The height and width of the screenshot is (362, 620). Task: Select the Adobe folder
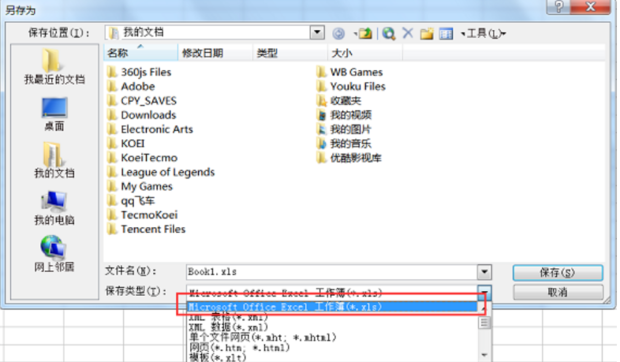pos(131,86)
